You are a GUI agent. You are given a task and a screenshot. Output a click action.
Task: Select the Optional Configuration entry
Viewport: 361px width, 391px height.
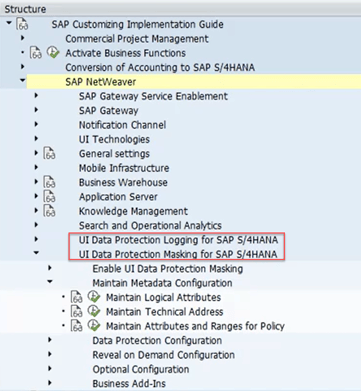(141, 369)
